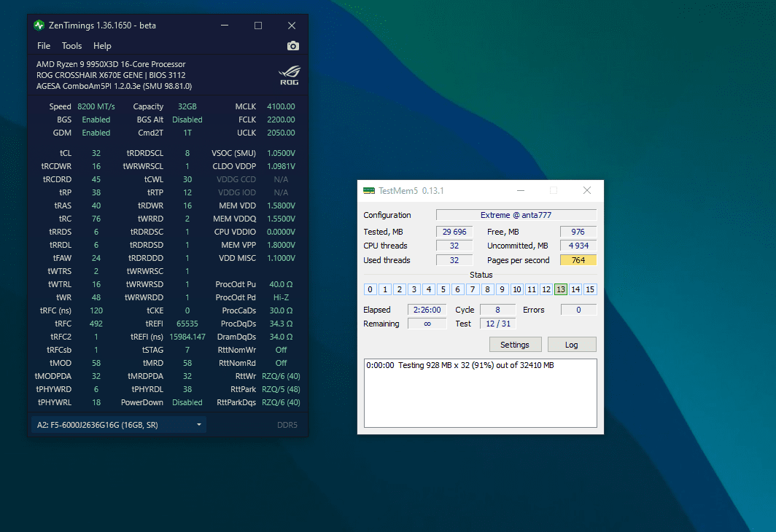Click the MEM VDDQ voltage 1.5500V
Image resolution: width=776 pixels, height=532 pixels.
[x=281, y=219]
